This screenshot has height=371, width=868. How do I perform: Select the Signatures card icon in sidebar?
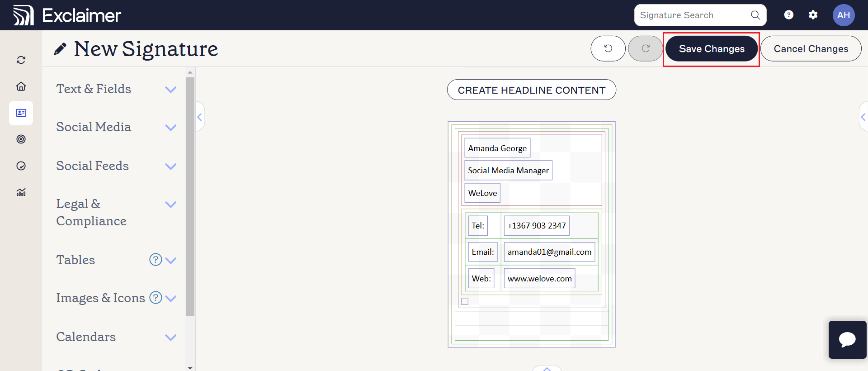[x=21, y=113]
